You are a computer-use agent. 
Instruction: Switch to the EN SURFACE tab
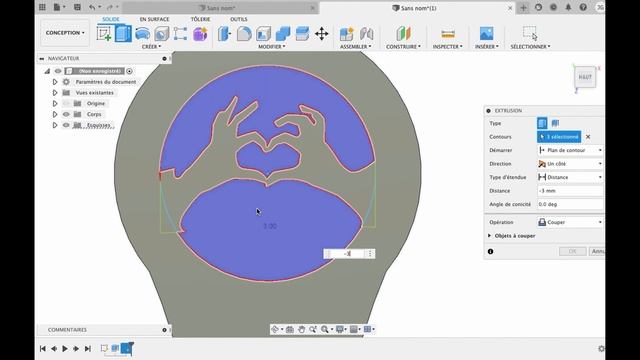(x=154, y=19)
